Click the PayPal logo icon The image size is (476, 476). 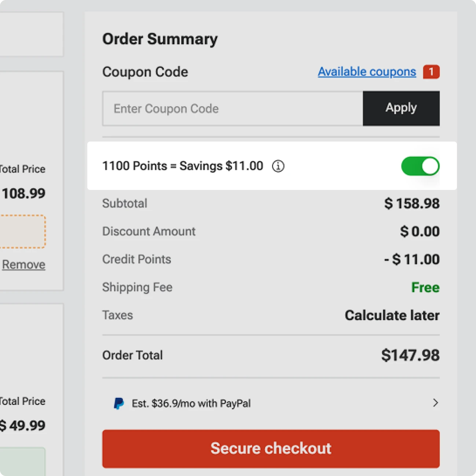click(119, 403)
